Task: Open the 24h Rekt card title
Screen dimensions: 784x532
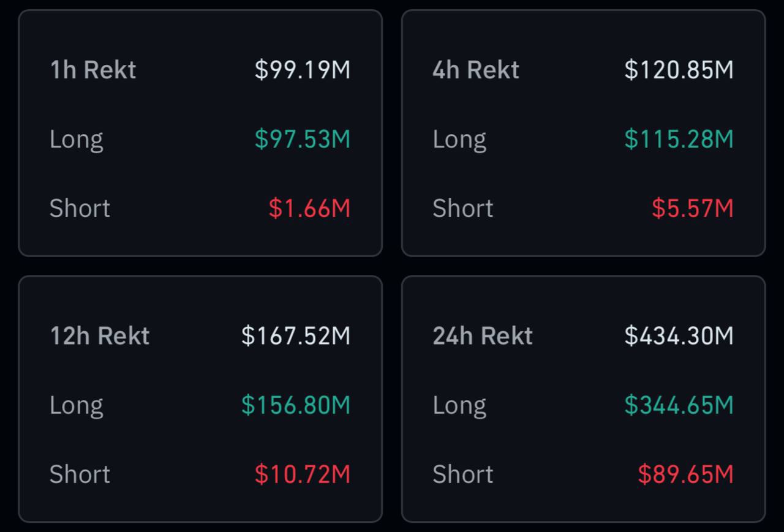Action: pos(482,335)
